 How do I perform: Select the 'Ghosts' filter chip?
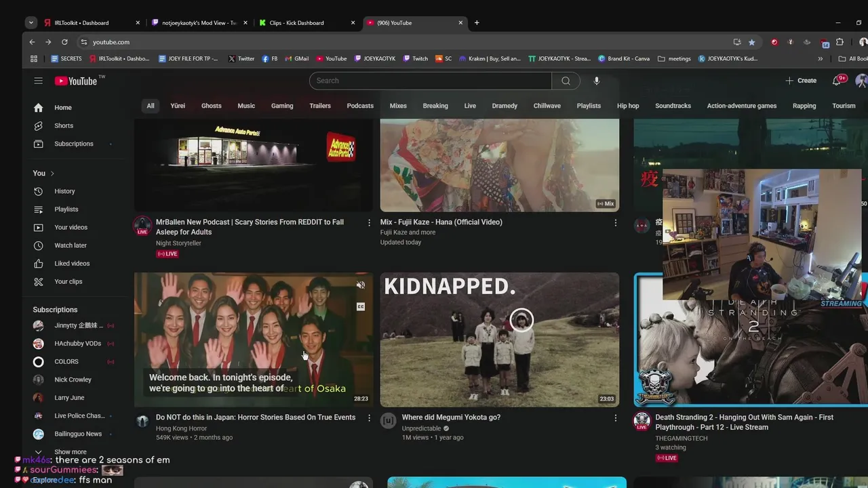(x=212, y=106)
